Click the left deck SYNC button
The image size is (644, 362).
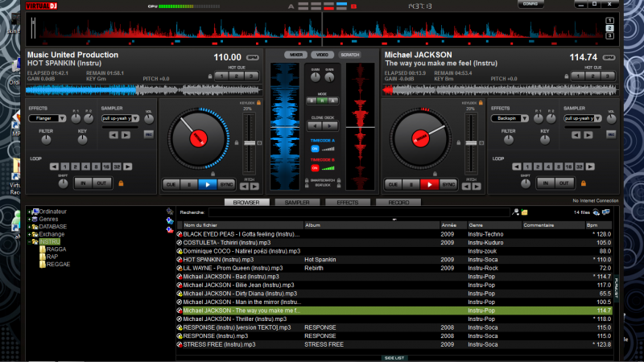point(226,185)
